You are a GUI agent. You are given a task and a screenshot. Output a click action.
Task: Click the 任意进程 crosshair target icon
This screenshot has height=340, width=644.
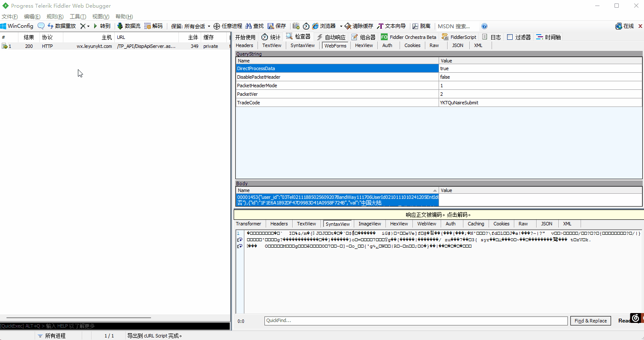click(x=217, y=26)
